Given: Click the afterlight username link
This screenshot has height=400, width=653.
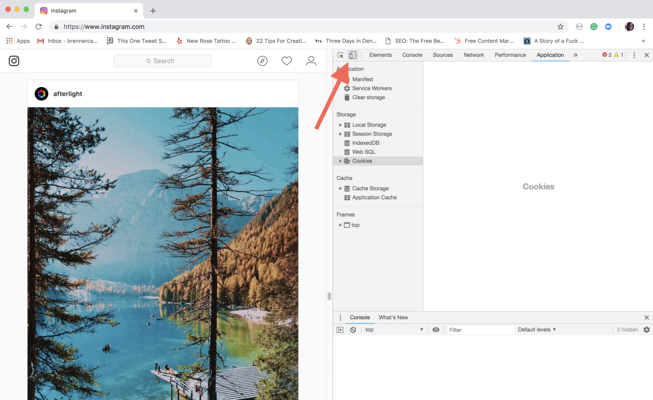Looking at the screenshot, I should pos(70,93).
